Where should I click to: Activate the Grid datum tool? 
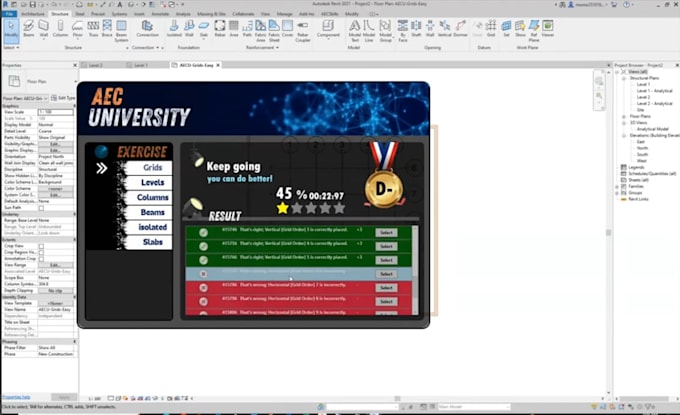491,29
